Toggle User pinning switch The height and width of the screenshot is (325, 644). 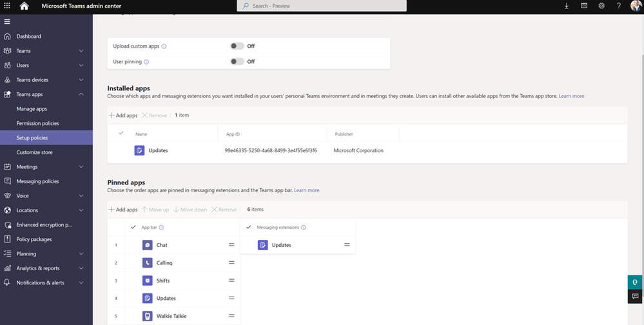coord(237,62)
